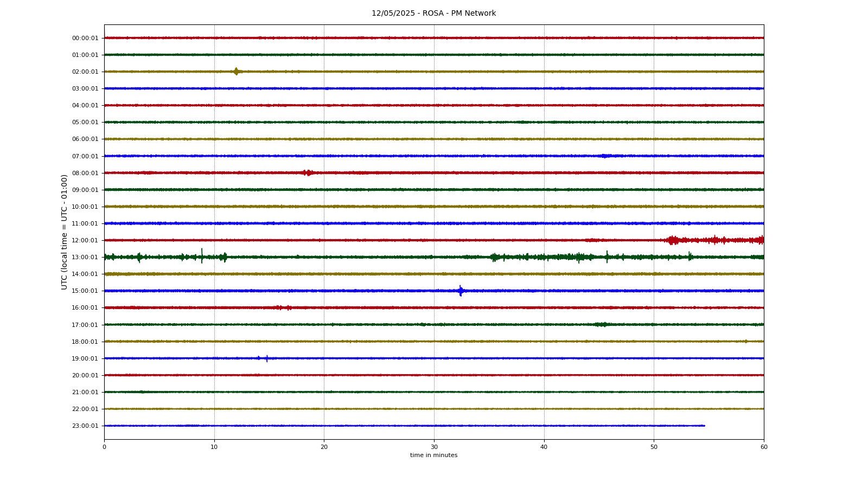Select the 00:00:01 trace label
Image resolution: width=868 pixels, height=488 pixels.
point(85,38)
